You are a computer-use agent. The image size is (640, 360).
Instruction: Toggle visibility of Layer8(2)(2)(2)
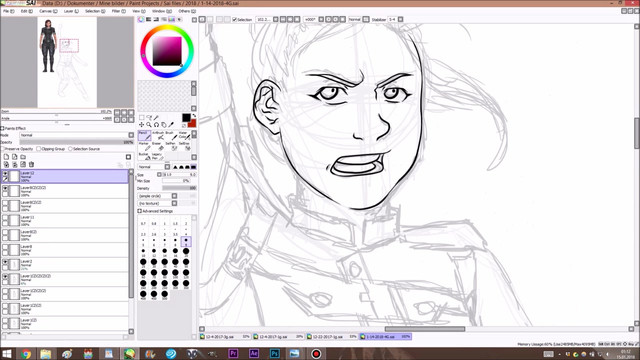coord(5,189)
